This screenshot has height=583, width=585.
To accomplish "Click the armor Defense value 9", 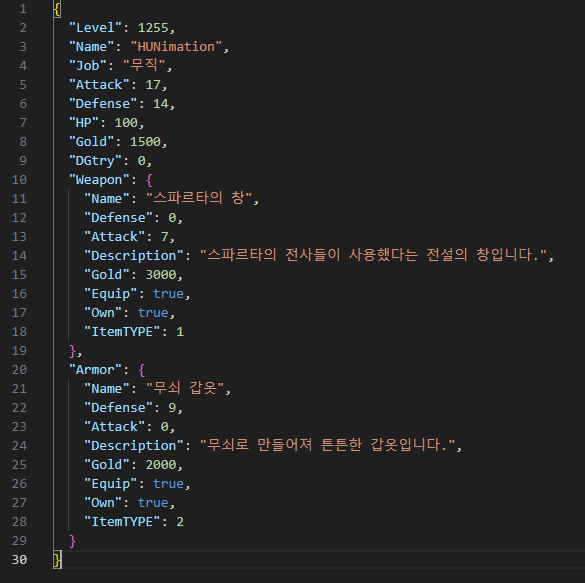I will click(x=172, y=408).
